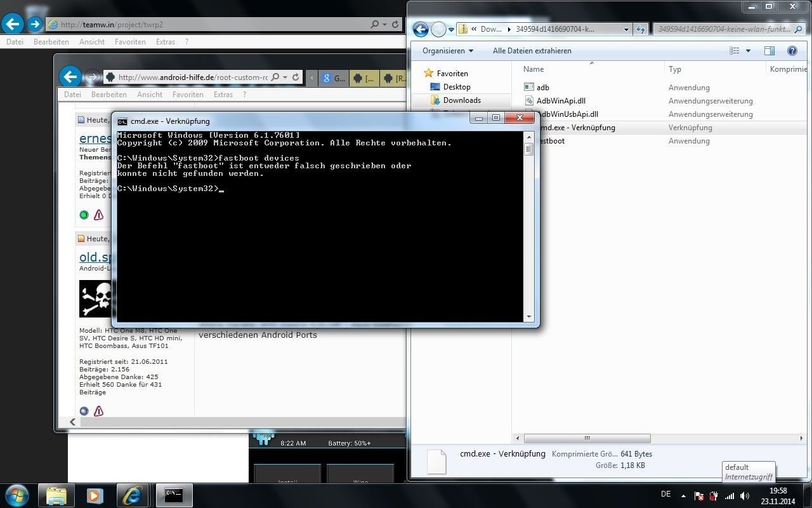This screenshot has height=508, width=812.
Task: Open Ansicht menu in android-hilfe window
Action: (150, 95)
